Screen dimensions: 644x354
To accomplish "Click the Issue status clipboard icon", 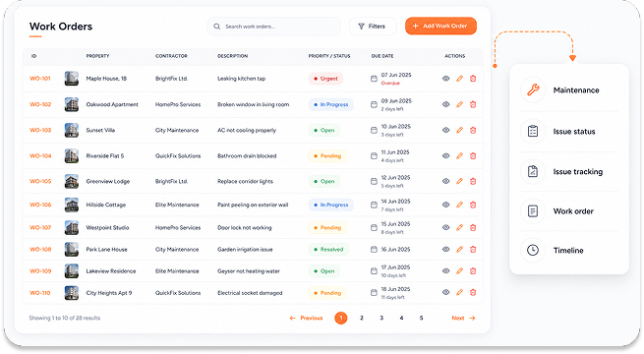I will coord(533,131).
